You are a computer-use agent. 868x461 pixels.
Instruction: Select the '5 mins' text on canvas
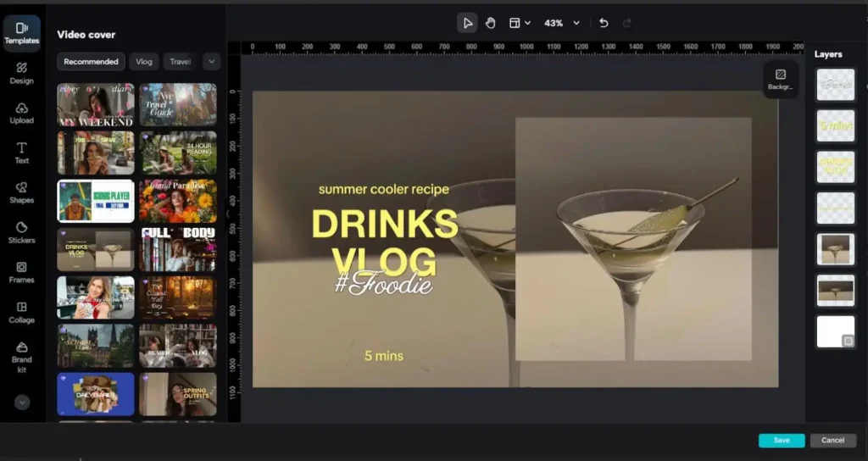(x=384, y=356)
